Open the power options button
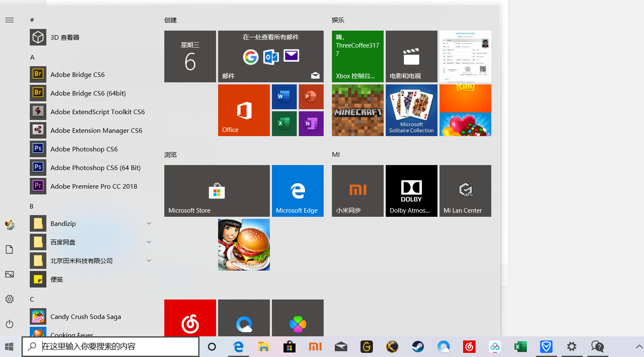Viewport: 644px width, 357px height. pos(10,324)
